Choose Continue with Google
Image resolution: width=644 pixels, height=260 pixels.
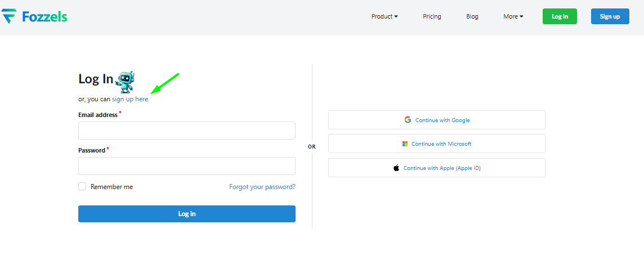(x=437, y=120)
